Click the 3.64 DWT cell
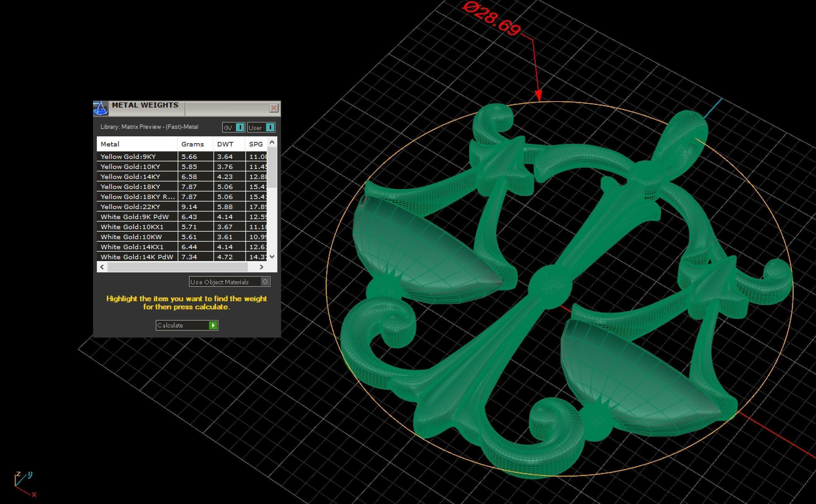The width and height of the screenshot is (816, 504). pos(229,156)
